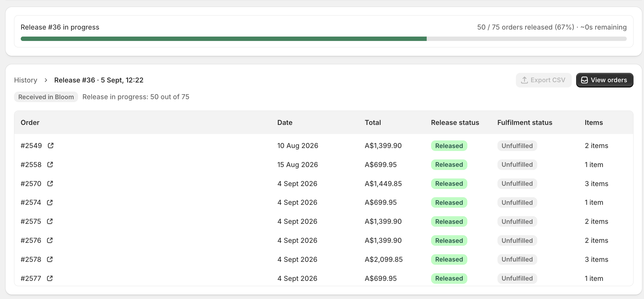This screenshot has width=644, height=299.
Task: Click Unfulfilled badge for order #2574
Action: [517, 202]
